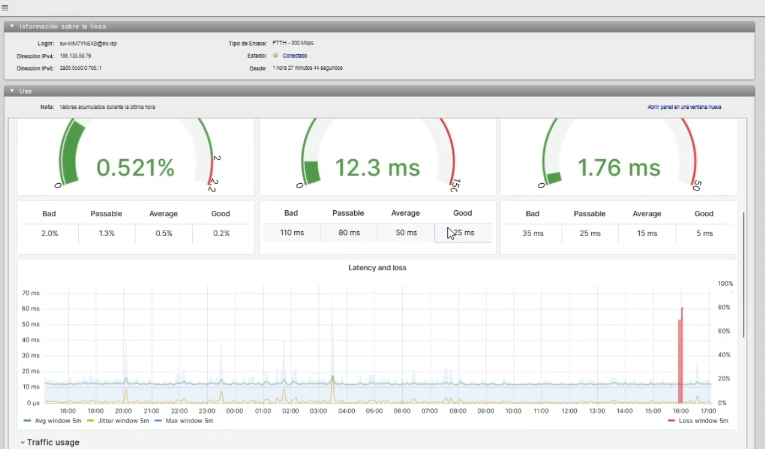The image size is (765, 449).
Task: Open 'Abrir panel en una ventana nueva' link
Action: [x=685, y=106]
